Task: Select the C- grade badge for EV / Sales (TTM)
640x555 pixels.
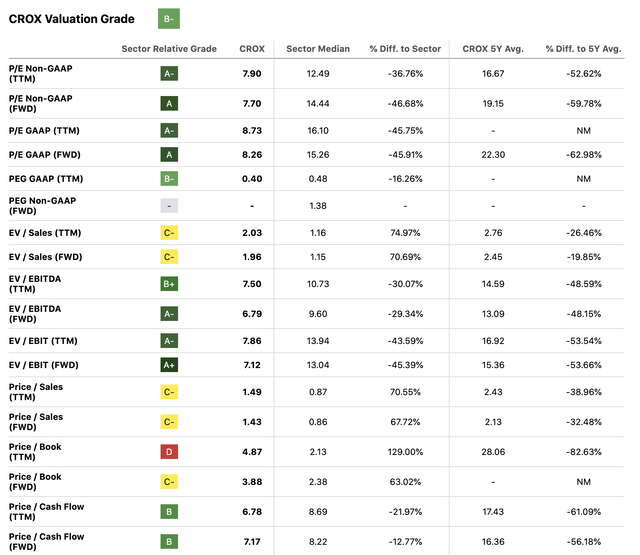Action: click(x=169, y=233)
